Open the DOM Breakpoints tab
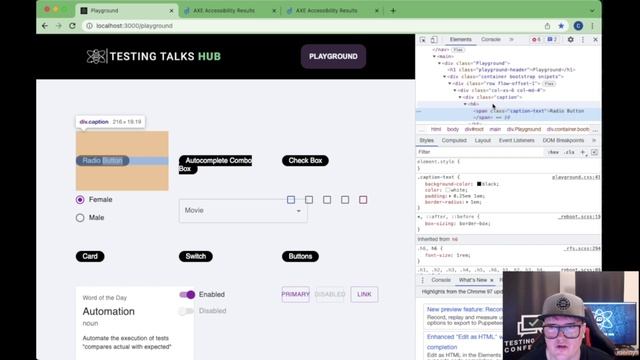Viewport: 640px width, 360px height. click(x=563, y=140)
